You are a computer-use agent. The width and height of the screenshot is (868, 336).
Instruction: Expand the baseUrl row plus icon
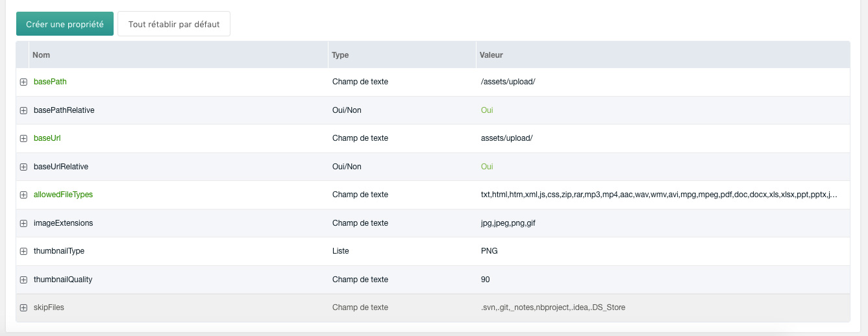tap(23, 138)
